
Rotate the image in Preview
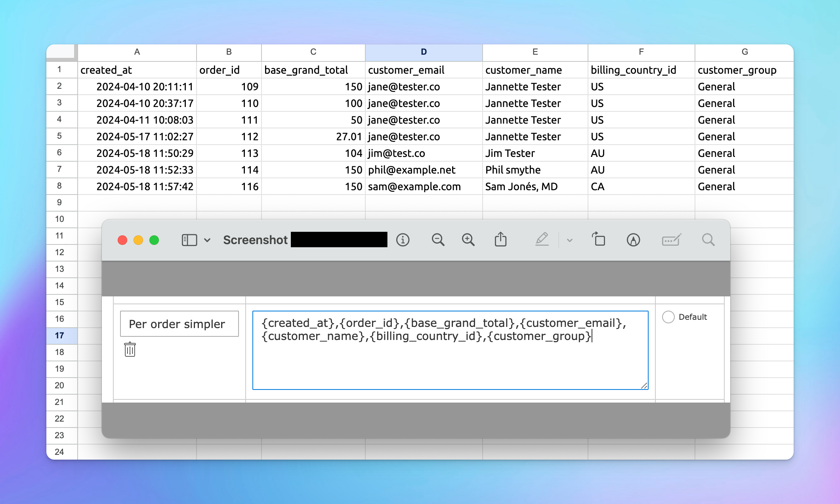tap(599, 239)
